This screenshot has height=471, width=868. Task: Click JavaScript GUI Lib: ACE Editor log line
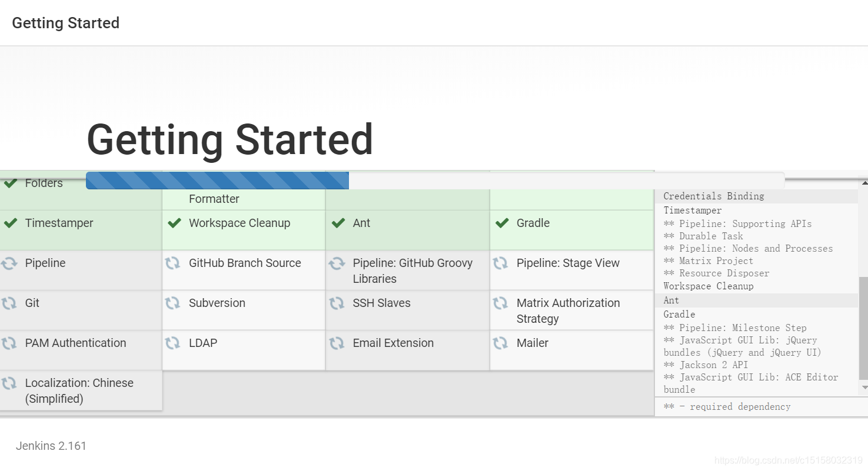tap(751, 383)
